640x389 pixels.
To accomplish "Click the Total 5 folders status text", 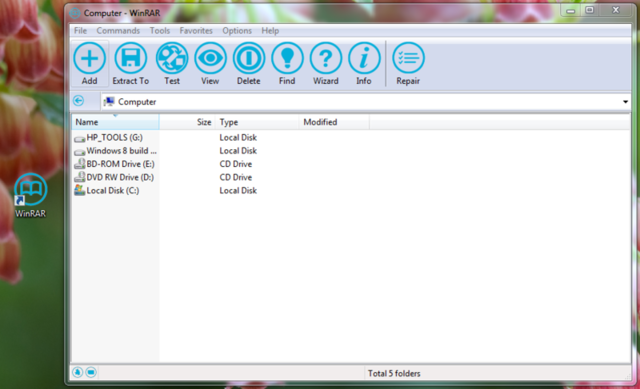I will coord(394,373).
